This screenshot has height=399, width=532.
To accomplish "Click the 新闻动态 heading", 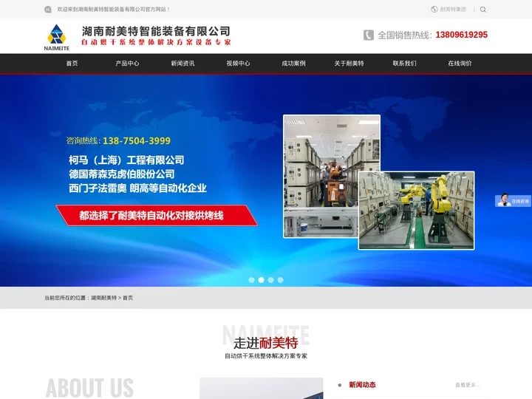I will pos(362,385).
